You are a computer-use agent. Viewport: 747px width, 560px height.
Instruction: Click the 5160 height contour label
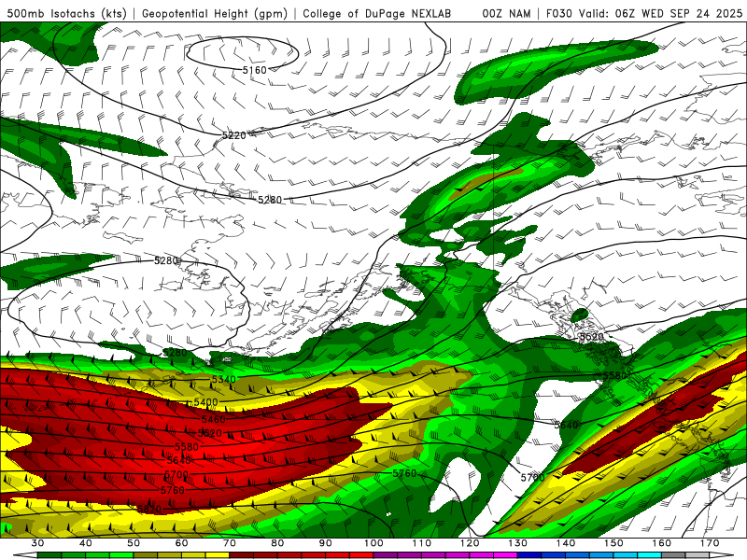(254, 71)
